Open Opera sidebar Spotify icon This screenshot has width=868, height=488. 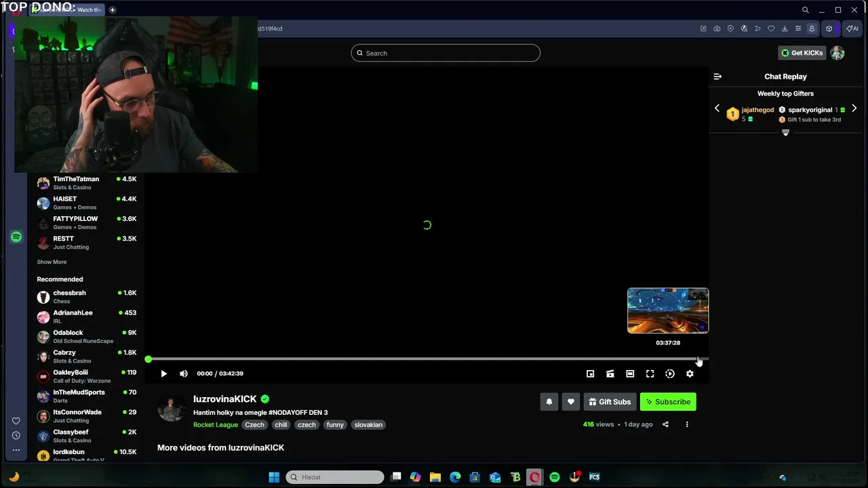click(x=16, y=237)
